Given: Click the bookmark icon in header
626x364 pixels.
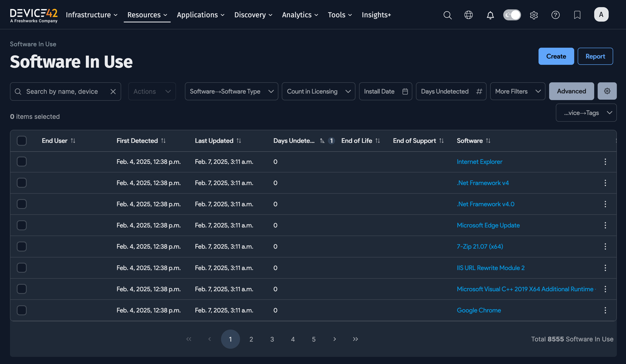Looking at the screenshot, I should coord(577,15).
